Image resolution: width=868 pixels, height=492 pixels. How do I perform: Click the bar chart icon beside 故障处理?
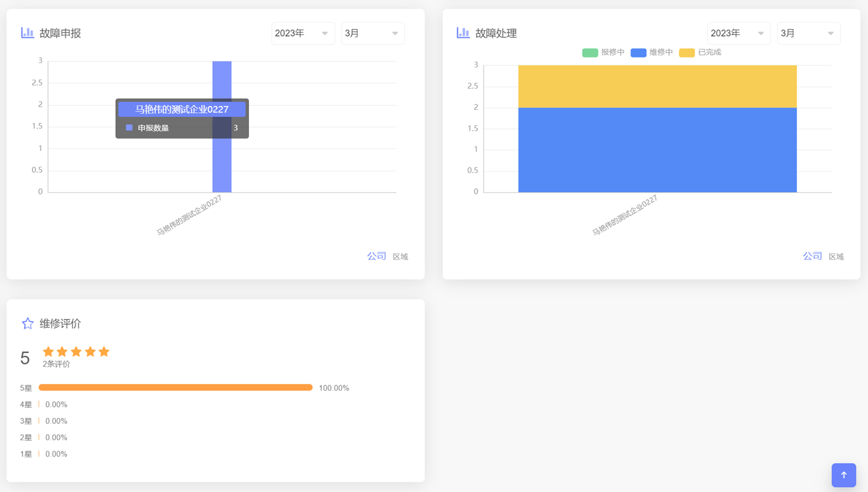[463, 33]
